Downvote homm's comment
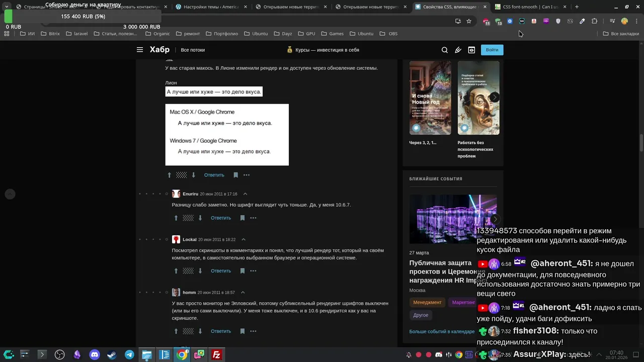 [200, 331]
